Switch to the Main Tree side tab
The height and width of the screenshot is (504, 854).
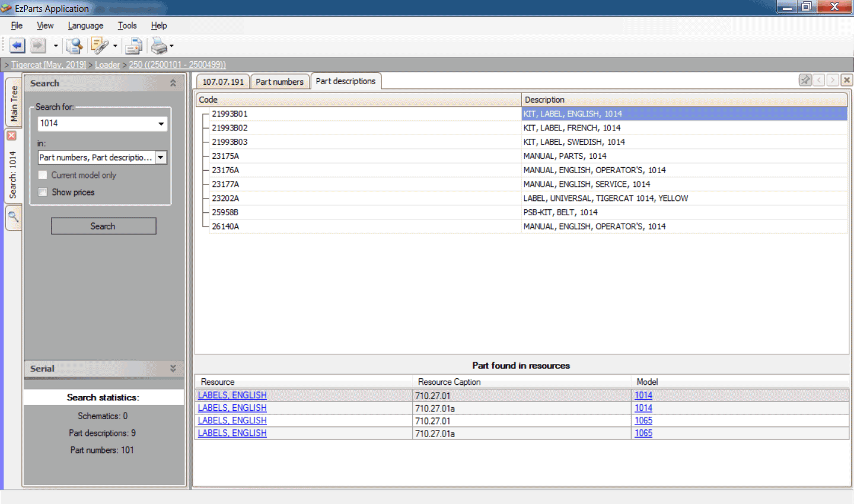coord(14,103)
